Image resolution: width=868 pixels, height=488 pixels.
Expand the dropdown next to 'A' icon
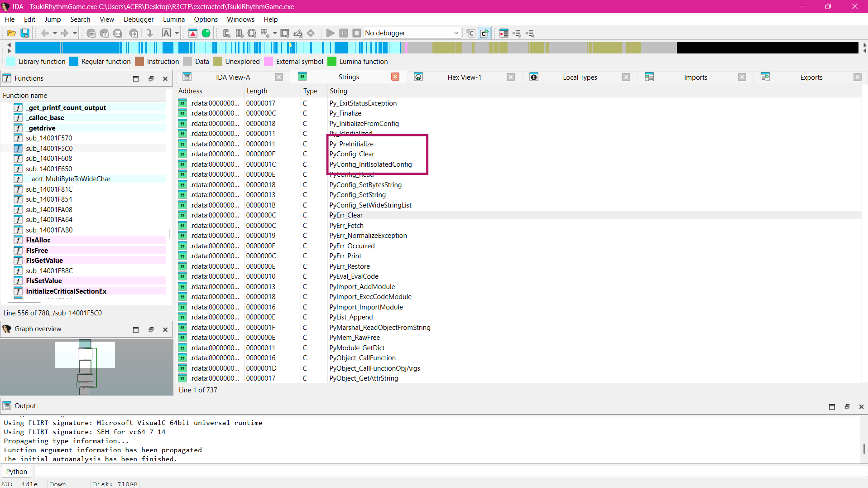[177, 33]
